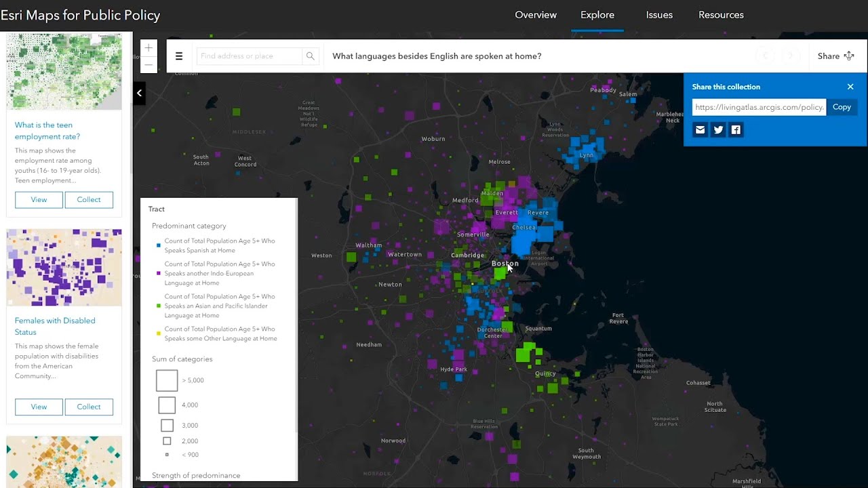The image size is (868, 488).
Task: Click the Chelsea label on the map
Action: [x=524, y=228]
